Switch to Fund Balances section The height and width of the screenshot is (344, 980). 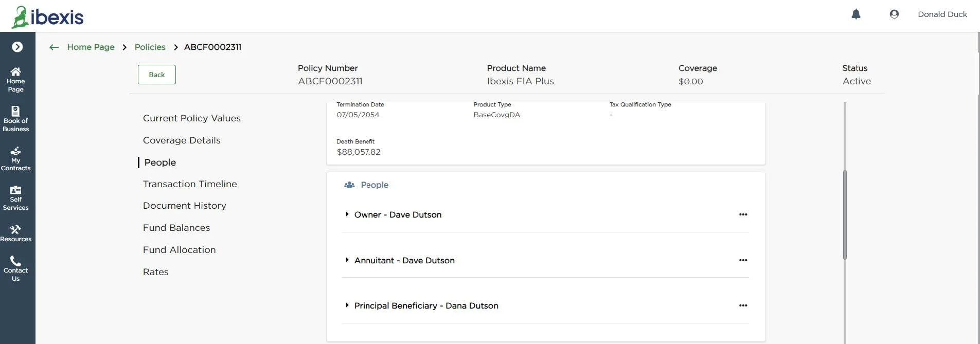pyautogui.click(x=176, y=228)
